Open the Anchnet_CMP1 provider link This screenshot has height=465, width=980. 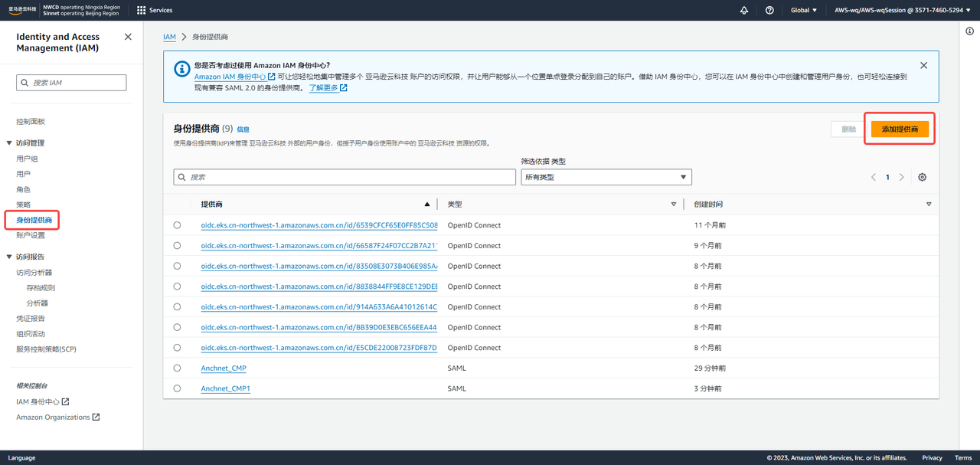click(225, 388)
